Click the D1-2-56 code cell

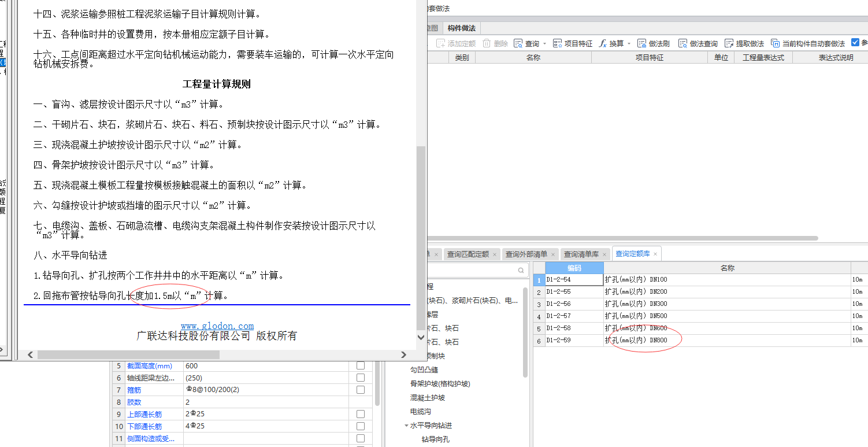[x=574, y=304]
